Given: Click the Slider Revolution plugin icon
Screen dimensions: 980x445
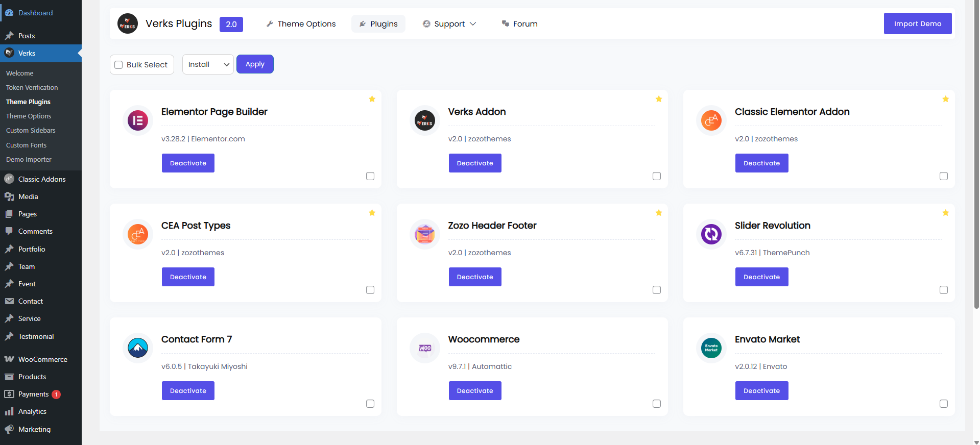Looking at the screenshot, I should pos(711,234).
